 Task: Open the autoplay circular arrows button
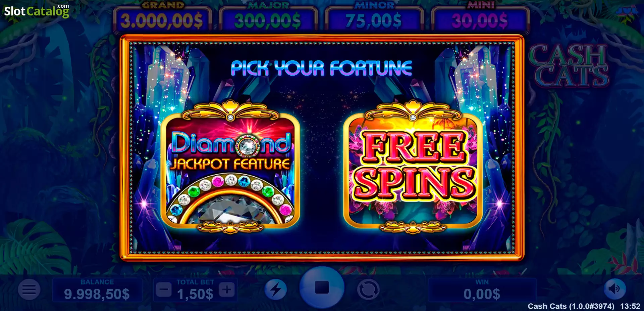coord(368,290)
